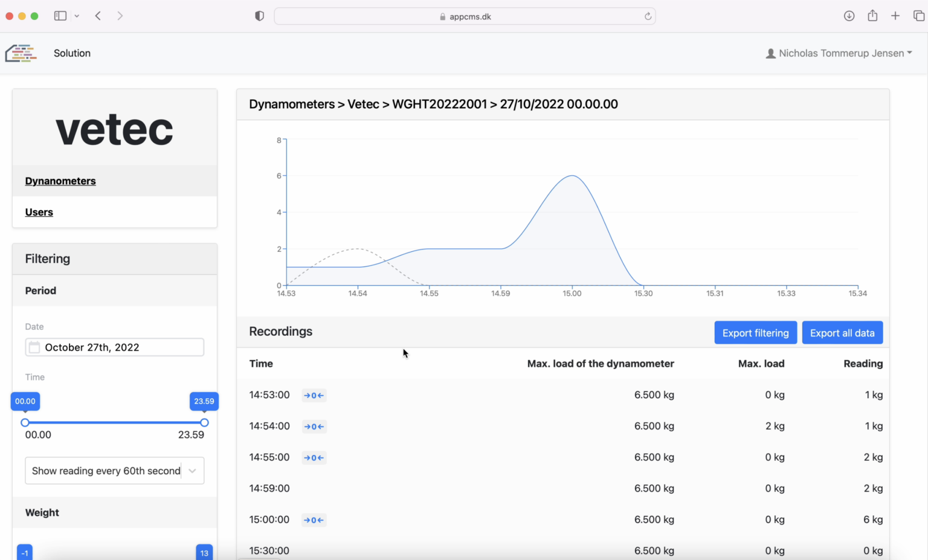Image resolution: width=928 pixels, height=560 pixels.
Task: Open the Dynanometers sidebar menu item
Action: pos(60,181)
